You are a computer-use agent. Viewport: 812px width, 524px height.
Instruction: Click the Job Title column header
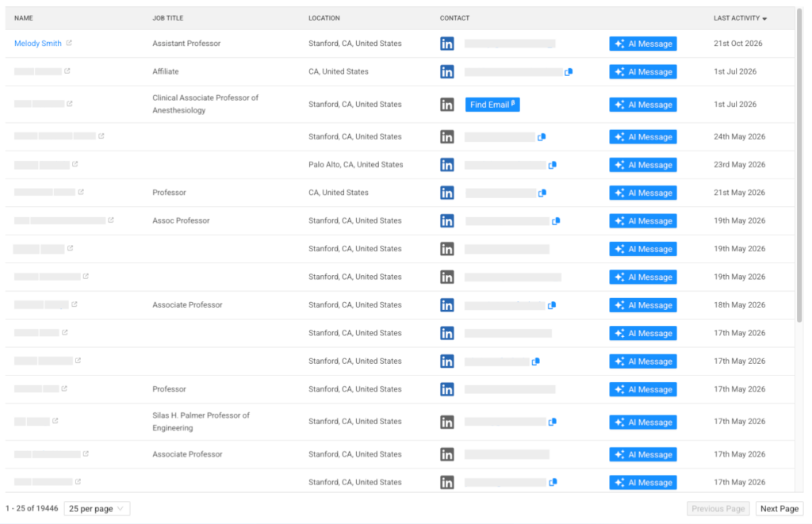(168, 18)
